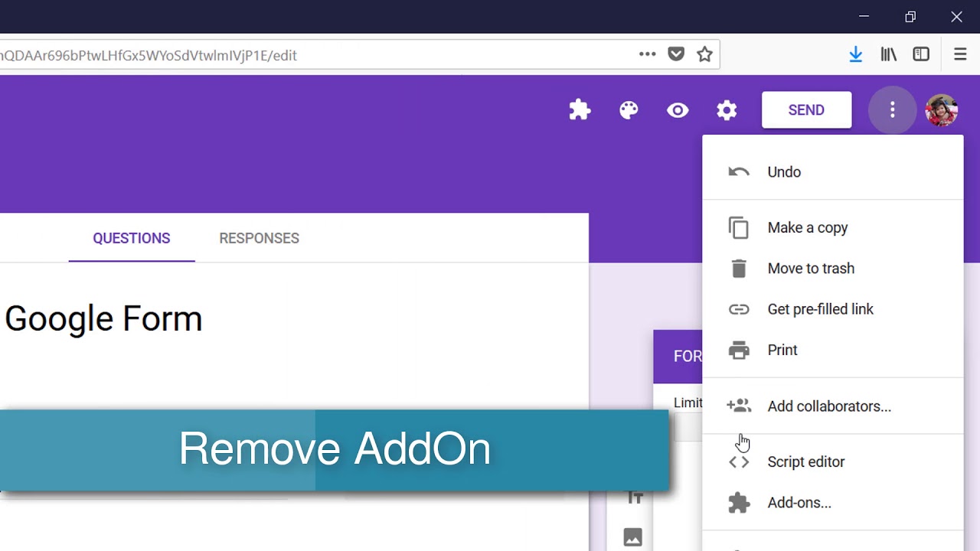Select Print from the menu
The height and width of the screenshot is (551, 980).
(x=833, y=350)
